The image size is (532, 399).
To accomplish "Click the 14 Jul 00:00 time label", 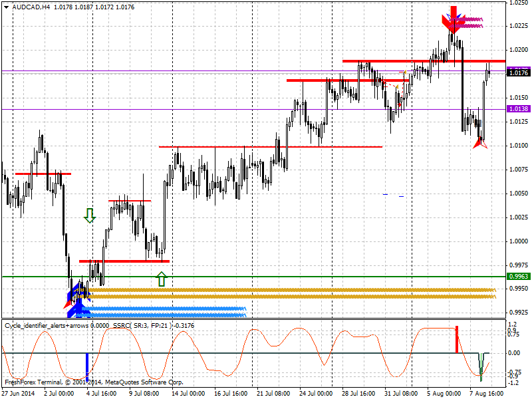I will click(188, 394).
